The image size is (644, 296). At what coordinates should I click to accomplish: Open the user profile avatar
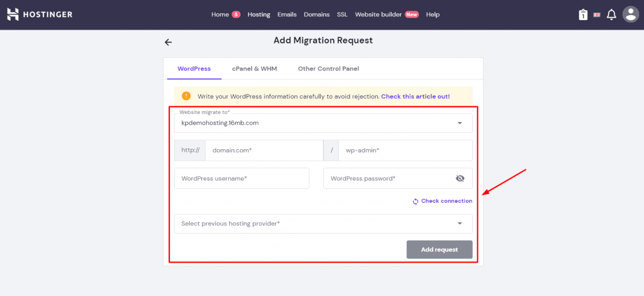[630, 14]
